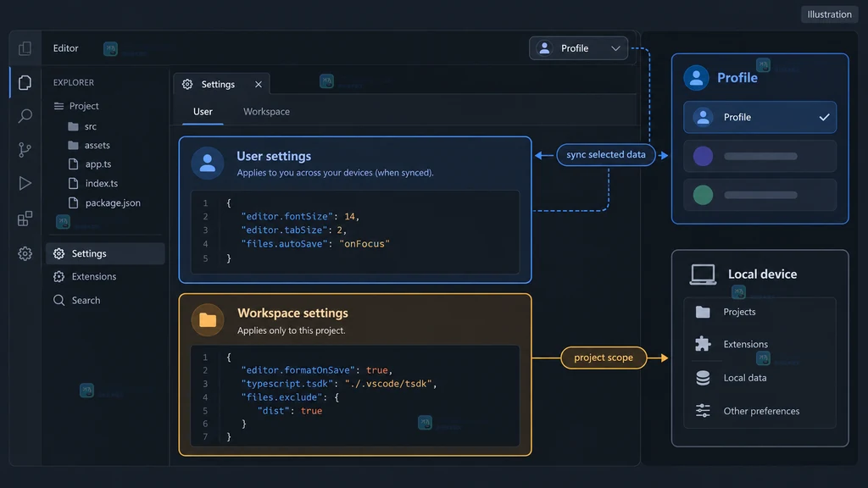The width and height of the screenshot is (868, 488).
Task: Click the Profile entry checkmark
Action: tap(824, 117)
